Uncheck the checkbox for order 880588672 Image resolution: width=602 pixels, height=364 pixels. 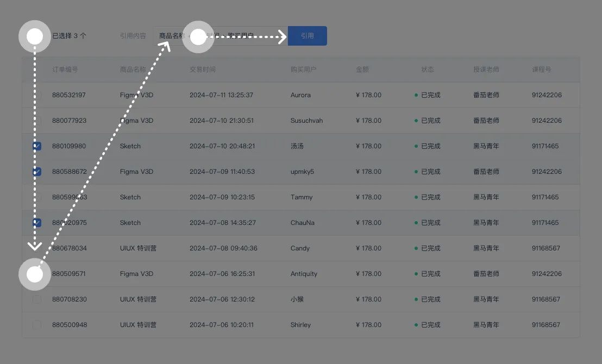[x=37, y=172]
